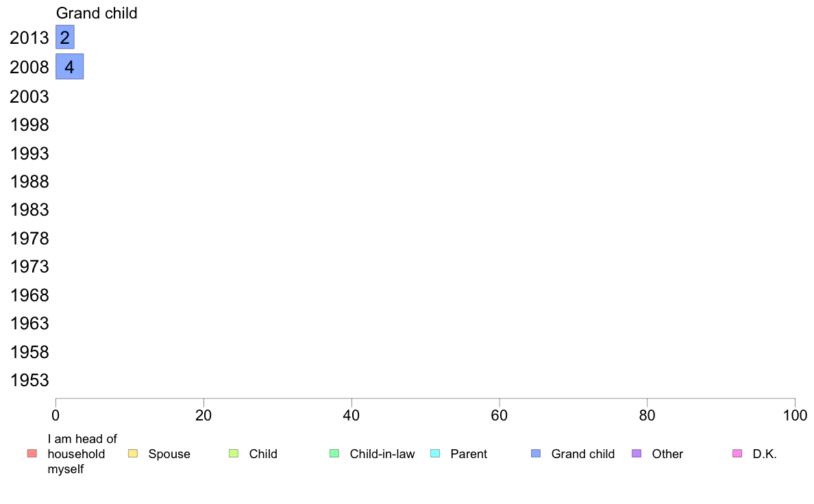814x504 pixels.
Task: Click the pink D.K. legend swatch
Action: 737,453
